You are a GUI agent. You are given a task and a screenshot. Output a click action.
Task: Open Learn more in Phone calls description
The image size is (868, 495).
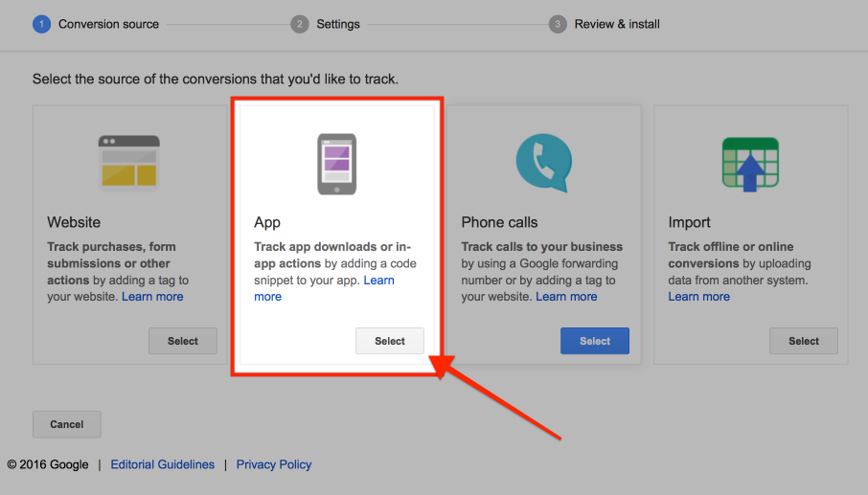(566, 297)
